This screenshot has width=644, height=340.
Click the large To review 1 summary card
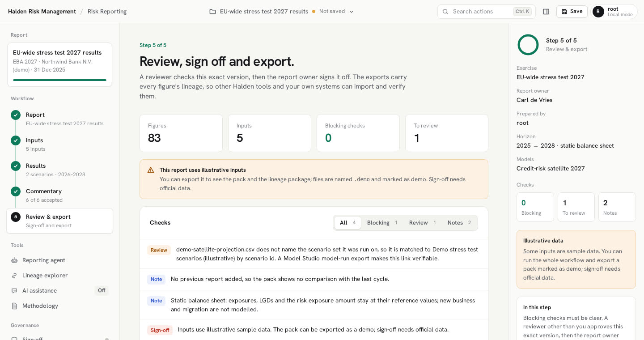[447, 133]
